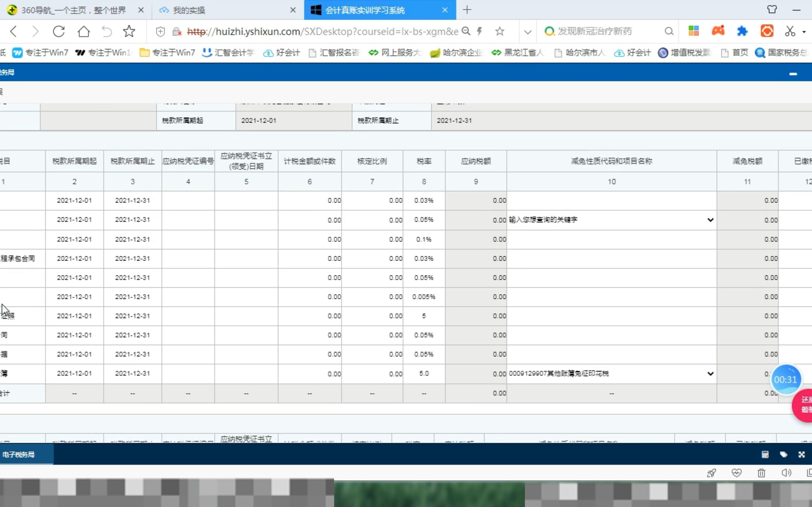Click first row 计税金额或件数 input cell

coord(310,200)
